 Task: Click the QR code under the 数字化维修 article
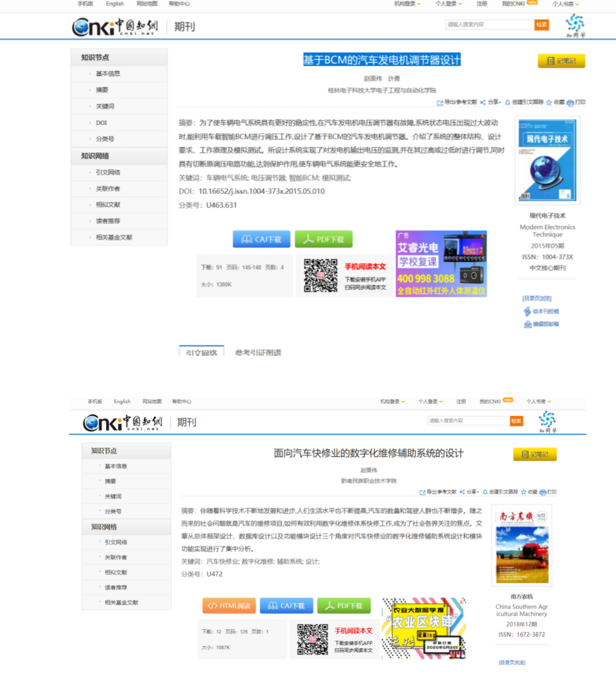[312, 639]
